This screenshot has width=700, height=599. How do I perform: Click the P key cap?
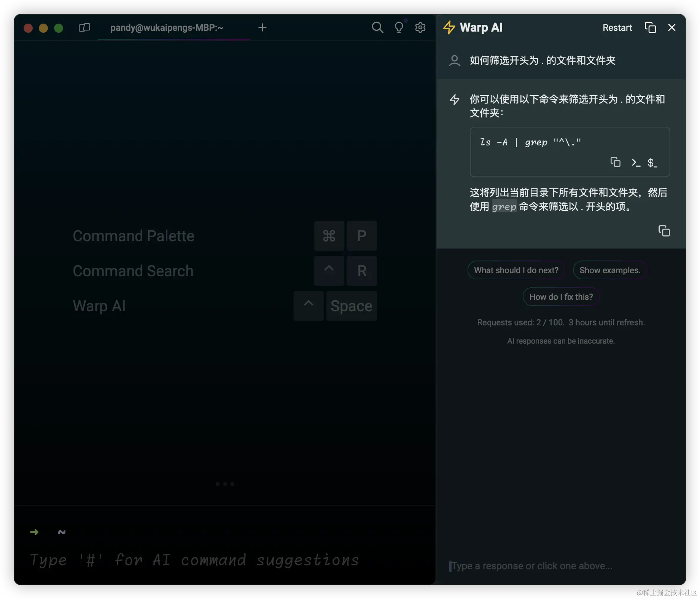pos(362,236)
